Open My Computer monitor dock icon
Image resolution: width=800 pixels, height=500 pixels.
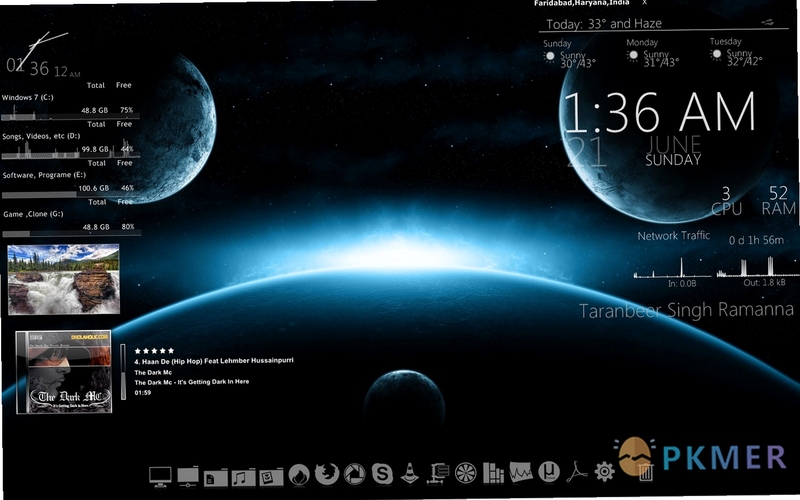tap(160, 476)
